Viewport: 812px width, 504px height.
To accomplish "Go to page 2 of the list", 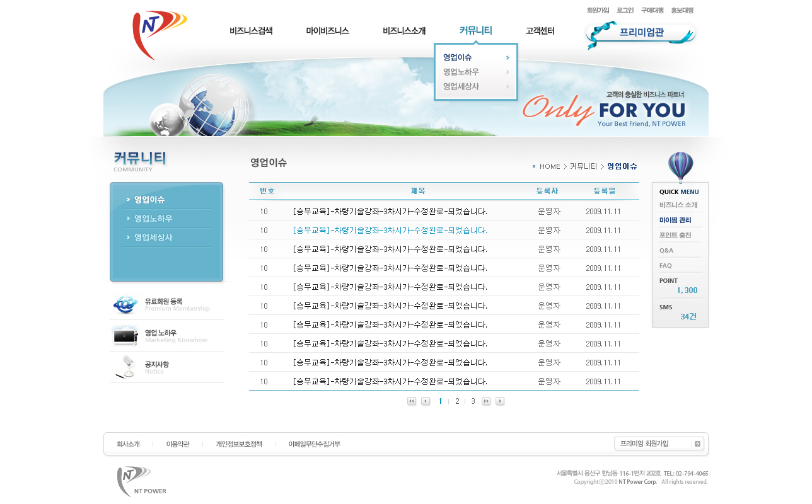I will point(457,401).
